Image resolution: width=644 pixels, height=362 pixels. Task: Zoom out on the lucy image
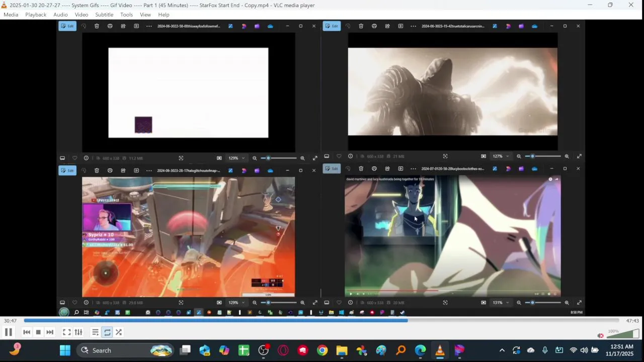[x=519, y=303]
